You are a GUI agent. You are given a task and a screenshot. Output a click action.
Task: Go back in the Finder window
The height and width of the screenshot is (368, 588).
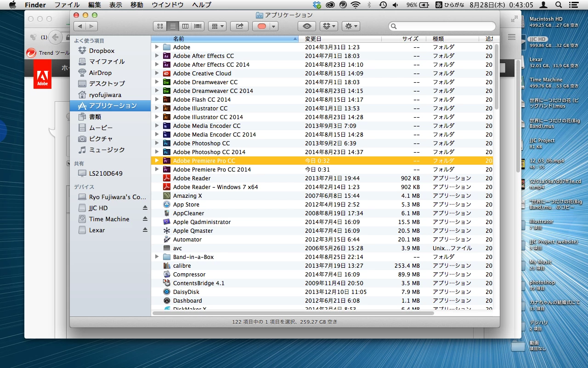(79, 26)
